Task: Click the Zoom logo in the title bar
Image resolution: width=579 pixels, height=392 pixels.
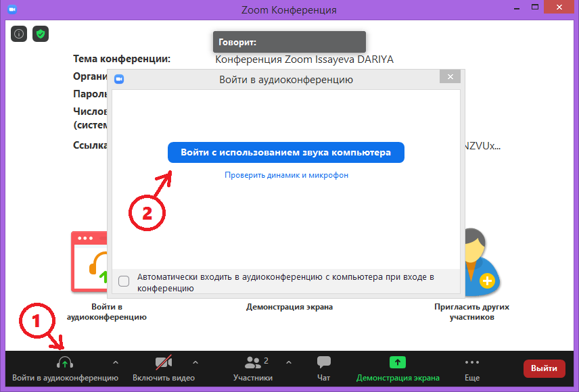Action: coord(12,9)
